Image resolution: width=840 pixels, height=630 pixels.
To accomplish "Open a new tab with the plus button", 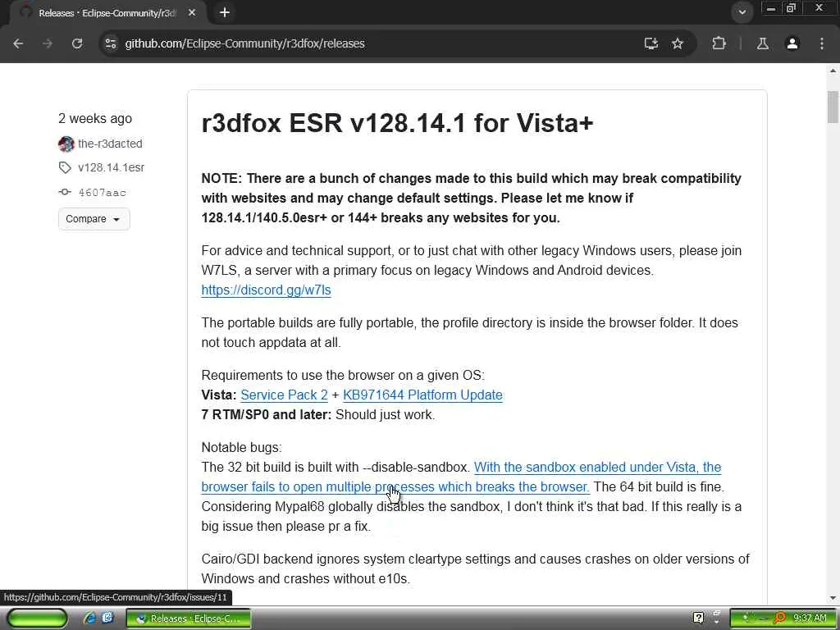I will 225,12.
